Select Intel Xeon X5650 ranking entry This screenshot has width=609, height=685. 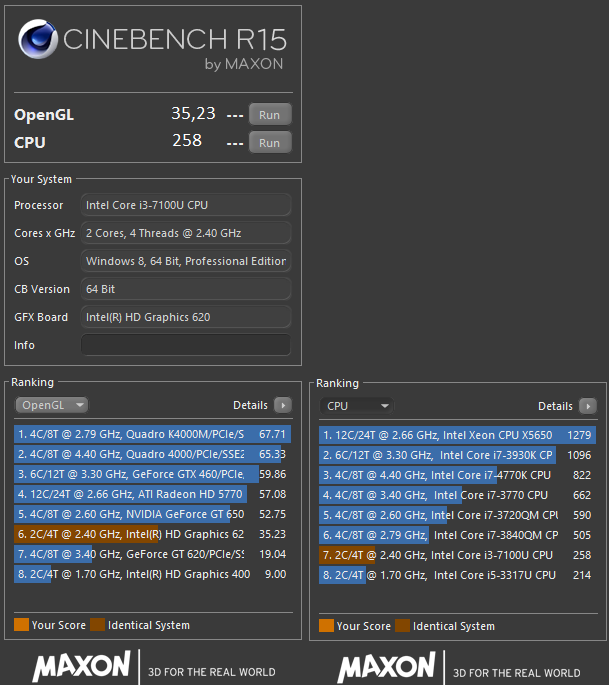pos(455,435)
